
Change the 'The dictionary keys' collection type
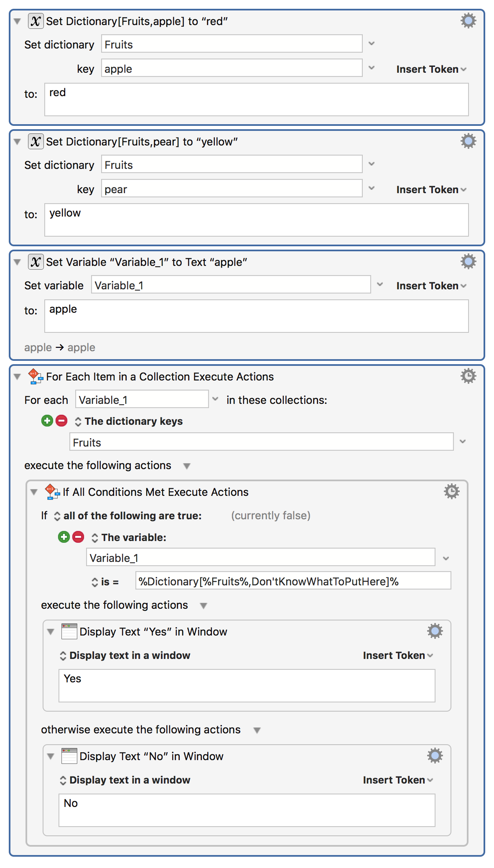[129, 421]
